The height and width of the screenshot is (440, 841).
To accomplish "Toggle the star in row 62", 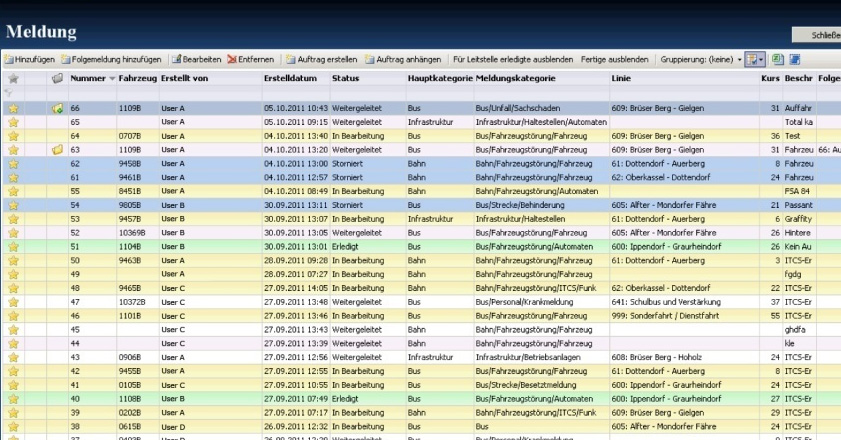I will [x=13, y=164].
